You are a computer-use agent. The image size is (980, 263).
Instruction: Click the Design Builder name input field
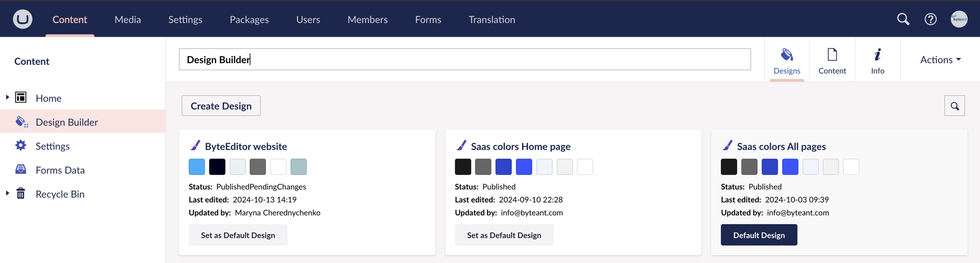(464, 60)
